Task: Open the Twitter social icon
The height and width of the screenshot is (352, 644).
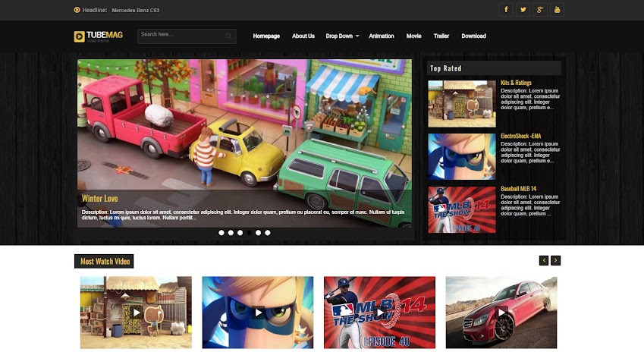Action: tap(523, 9)
